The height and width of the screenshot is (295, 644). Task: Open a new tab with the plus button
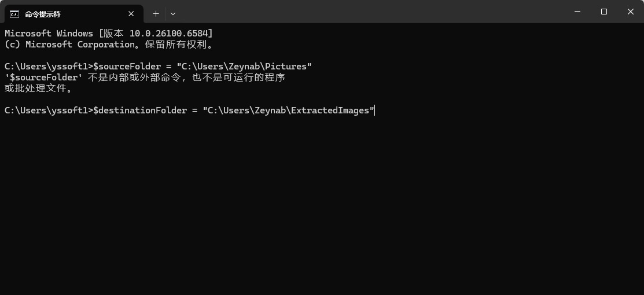pos(156,13)
